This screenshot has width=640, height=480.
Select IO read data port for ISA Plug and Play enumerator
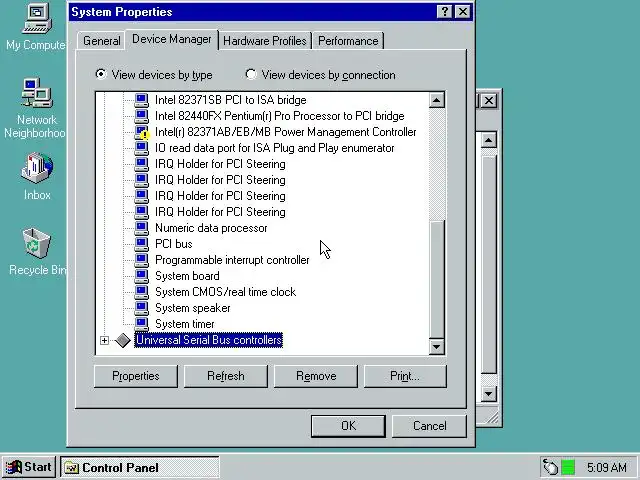tap(275, 148)
